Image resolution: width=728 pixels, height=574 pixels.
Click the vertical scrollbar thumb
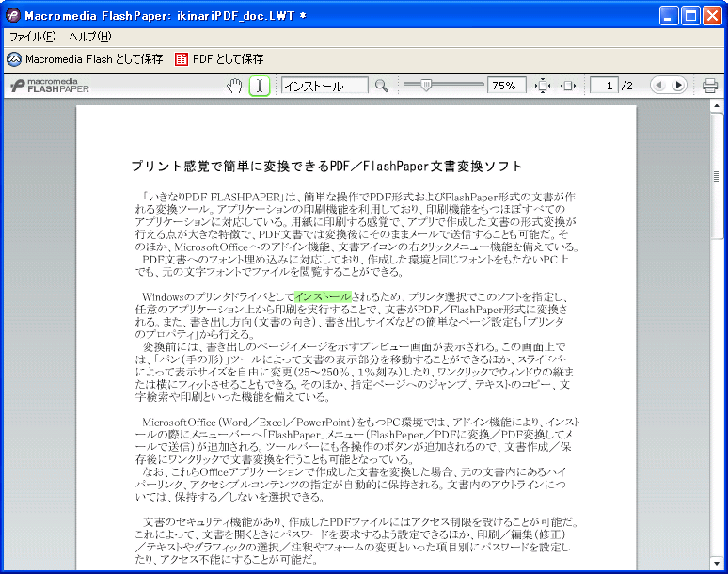[x=717, y=176]
